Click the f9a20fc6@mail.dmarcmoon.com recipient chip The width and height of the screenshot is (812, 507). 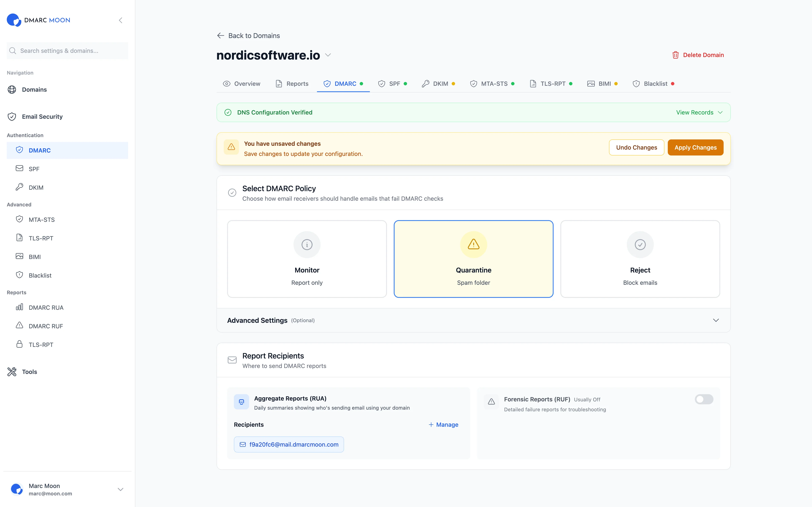289,444
